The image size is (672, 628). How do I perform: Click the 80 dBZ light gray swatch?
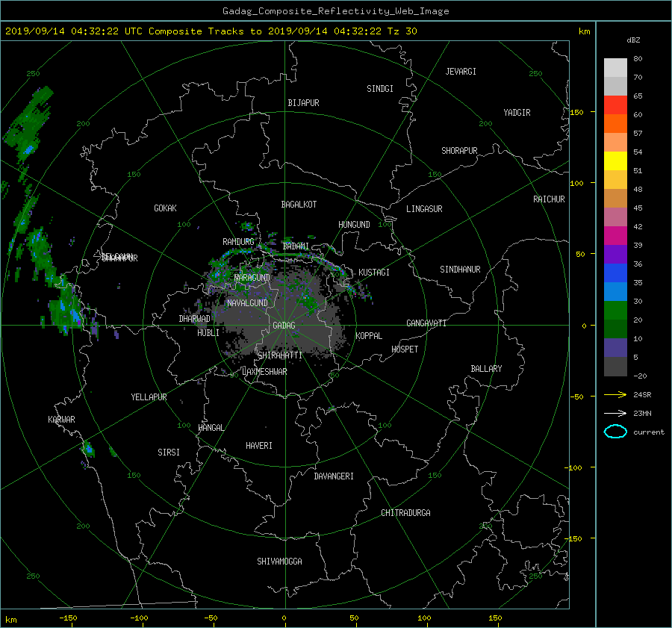pyautogui.click(x=615, y=67)
